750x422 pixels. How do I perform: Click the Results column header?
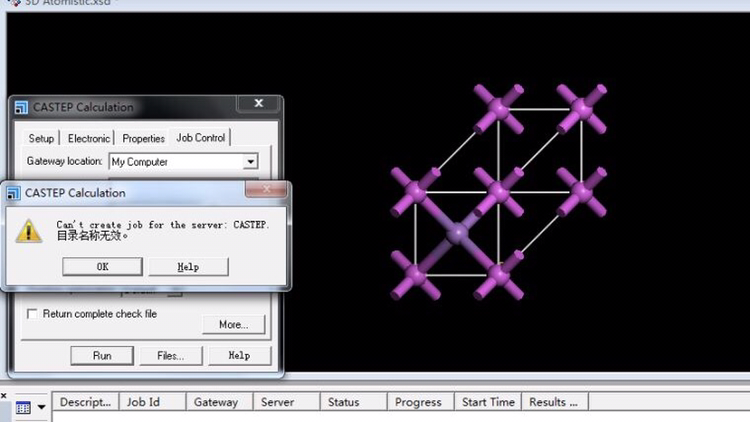point(554,402)
